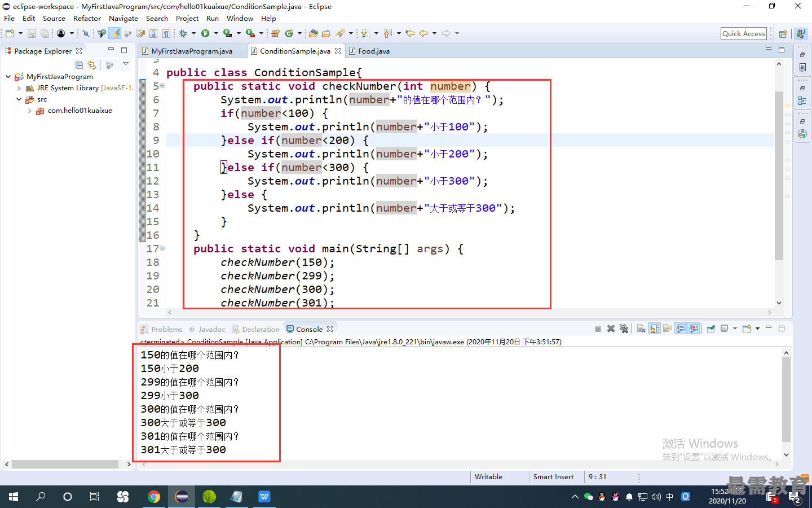This screenshot has width=812, height=508.
Task: Click Remove All Terminated Launches icon
Action: pyautogui.click(x=624, y=329)
